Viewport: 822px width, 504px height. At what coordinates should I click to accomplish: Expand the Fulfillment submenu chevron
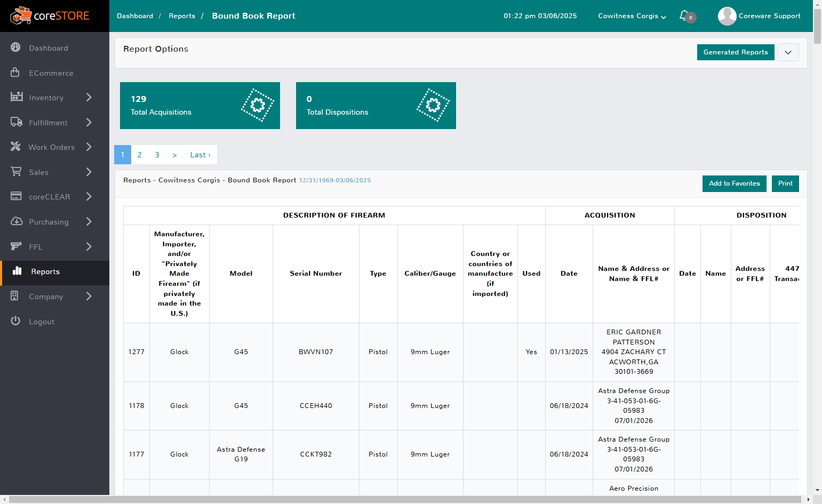(x=89, y=122)
